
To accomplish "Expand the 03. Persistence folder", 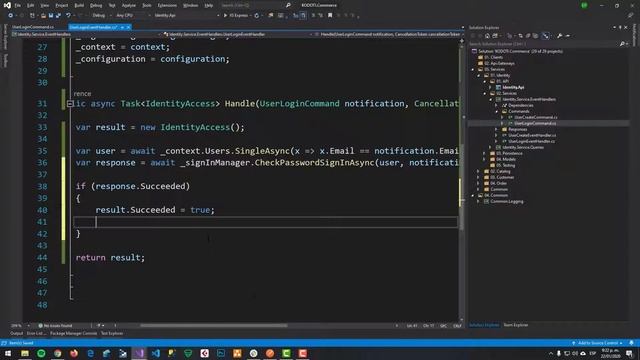I will click(485, 153).
